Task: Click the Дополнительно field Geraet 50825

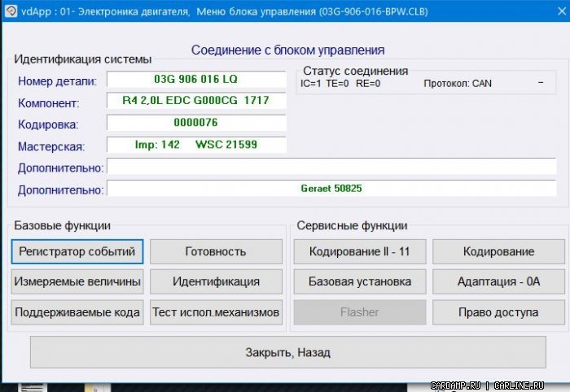Action: tap(331, 188)
